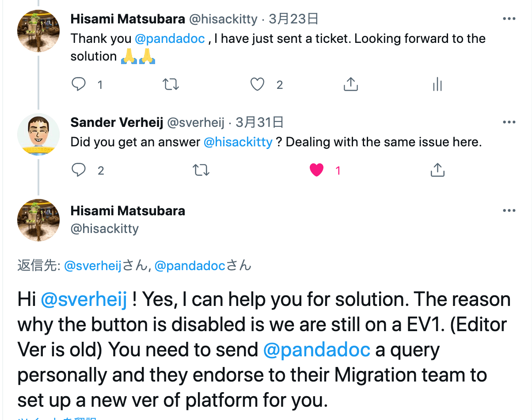This screenshot has width=532, height=420.
Task: Retweet Hisami's ticket tweet
Action: tap(171, 84)
